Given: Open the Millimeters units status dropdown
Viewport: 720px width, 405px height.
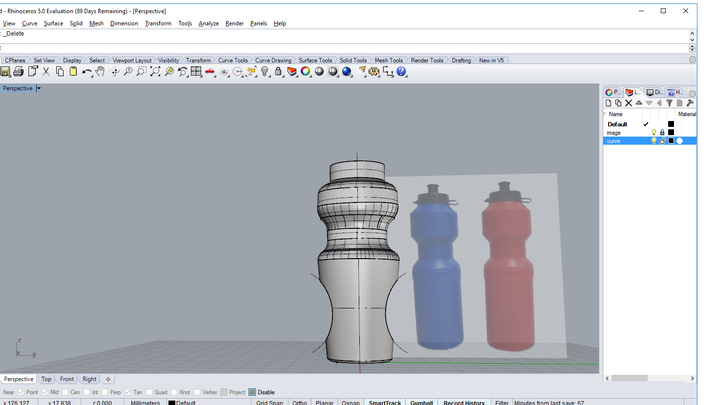Looking at the screenshot, I should pyautogui.click(x=145, y=402).
